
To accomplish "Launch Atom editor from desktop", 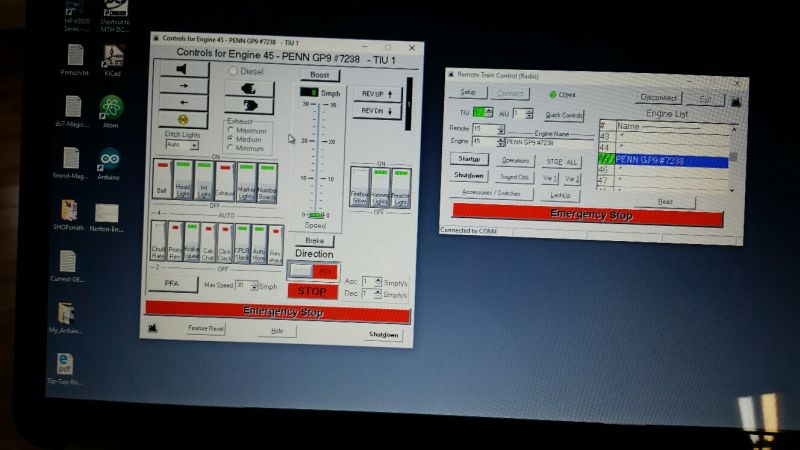I will (x=111, y=112).
